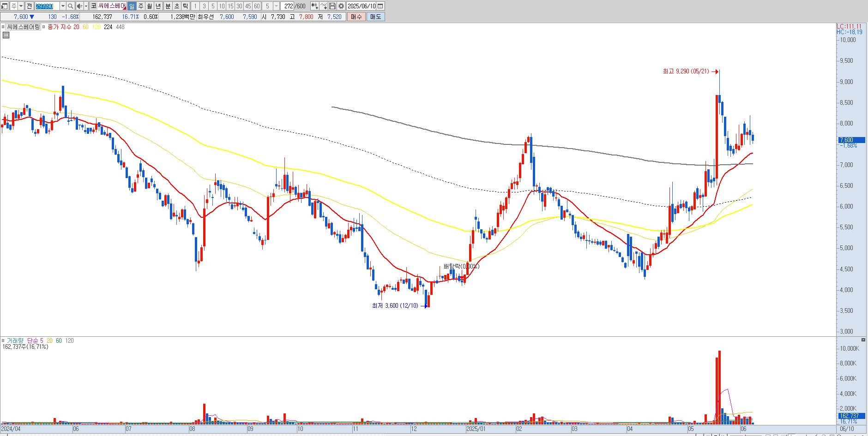The width and height of the screenshot is (868, 436).
Task: Click the 매수 buy button
Action: click(x=356, y=17)
